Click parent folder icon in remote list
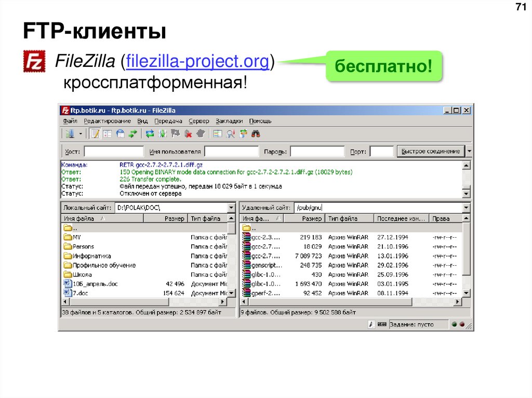Viewport: 532px width, 398px height. point(247,228)
